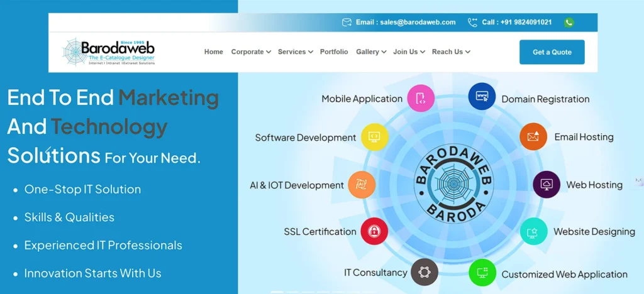Select the brightest carousel indicator bar
The width and height of the screenshot is (644, 294).
click(277, 292)
